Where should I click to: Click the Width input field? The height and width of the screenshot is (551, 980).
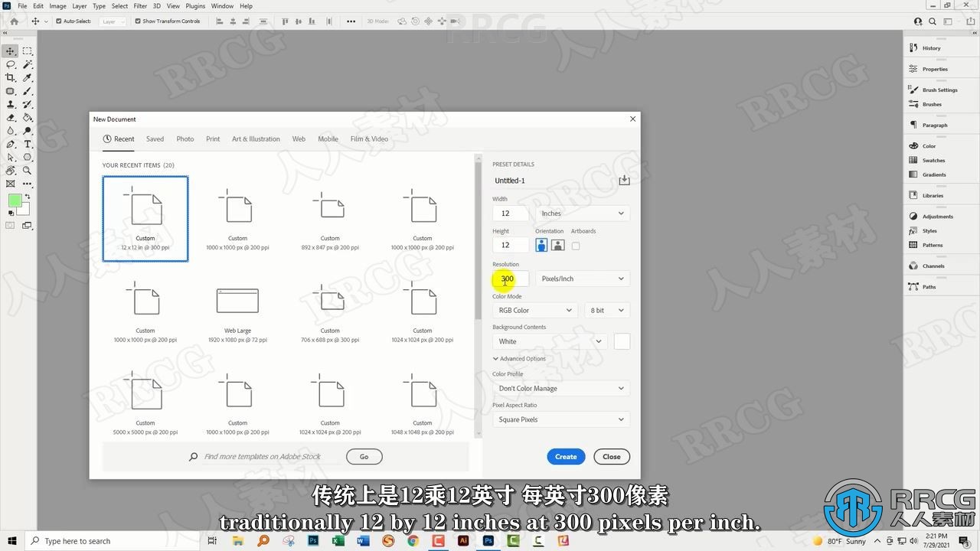511,214
